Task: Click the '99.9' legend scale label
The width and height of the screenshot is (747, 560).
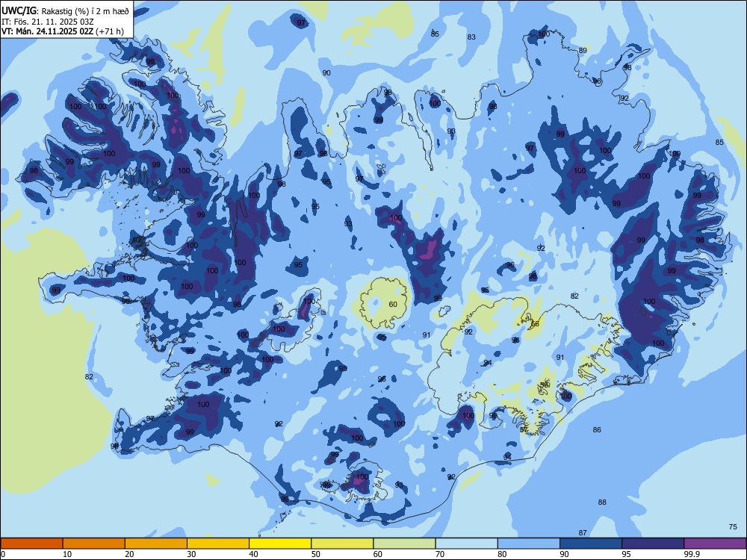Action: tap(691, 554)
